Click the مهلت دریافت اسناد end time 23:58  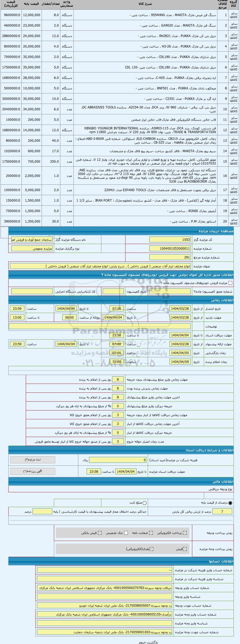pyautogui.click(x=117, y=335)
